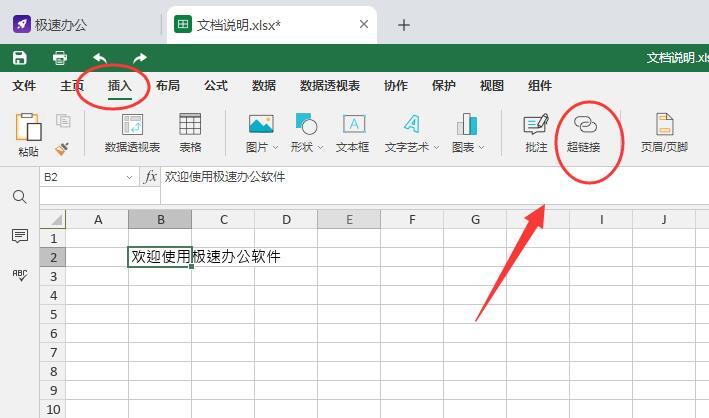Redo the last action
Image resolution: width=709 pixels, height=418 pixels.
(140, 58)
